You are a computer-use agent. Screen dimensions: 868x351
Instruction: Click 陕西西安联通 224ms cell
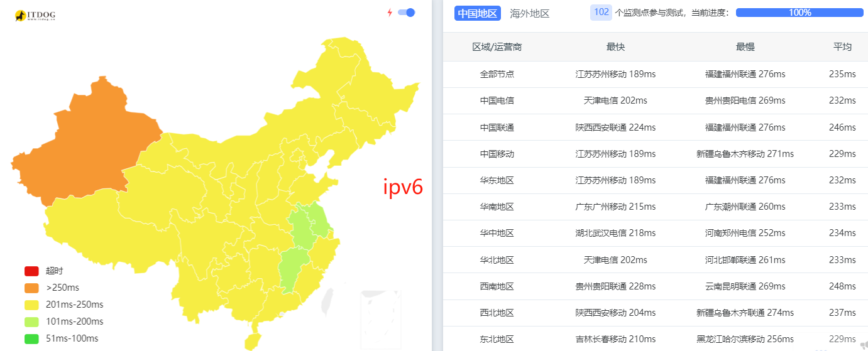615,127
